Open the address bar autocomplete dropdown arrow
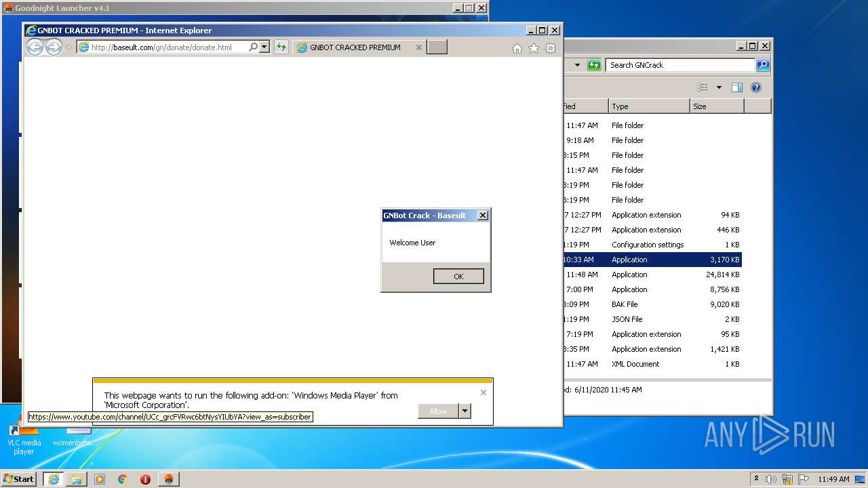Screen dimensions: 868x488 coord(264,47)
